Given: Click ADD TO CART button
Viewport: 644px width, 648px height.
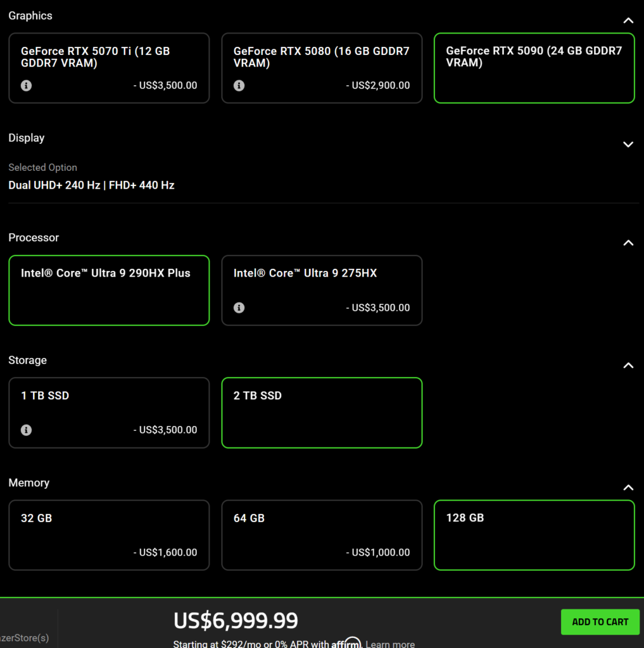Looking at the screenshot, I should 600,621.
